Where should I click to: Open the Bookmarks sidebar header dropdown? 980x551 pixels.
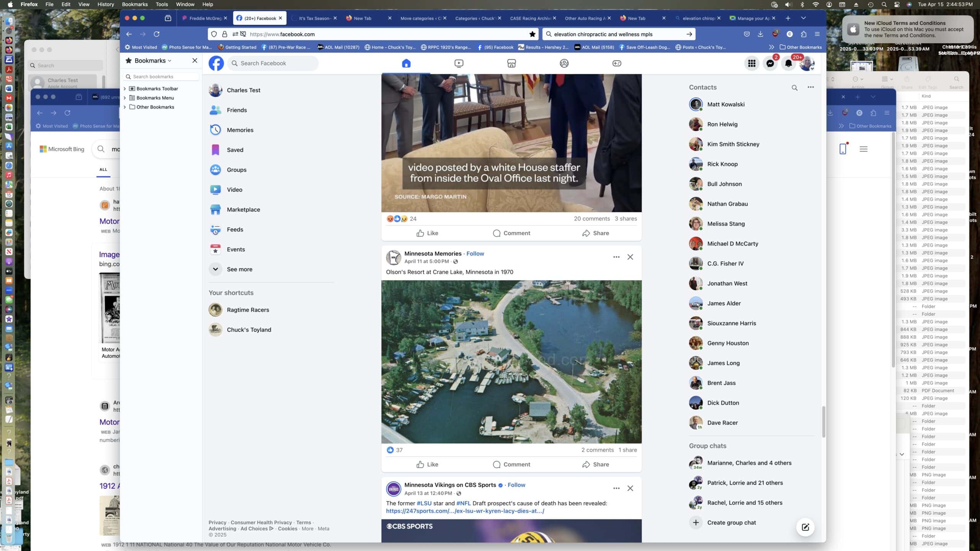tap(152, 60)
